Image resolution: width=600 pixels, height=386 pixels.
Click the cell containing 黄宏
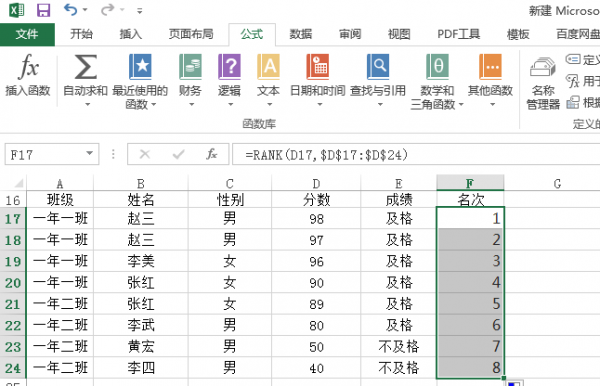(x=141, y=347)
